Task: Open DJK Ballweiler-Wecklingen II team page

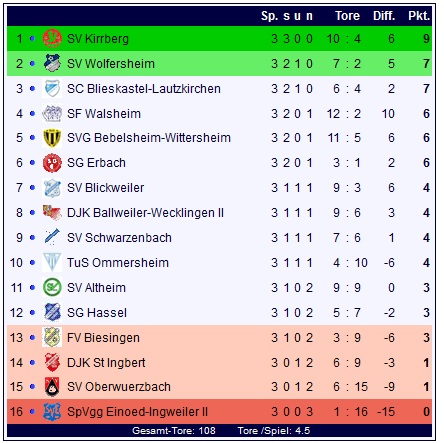Action: 145,213
